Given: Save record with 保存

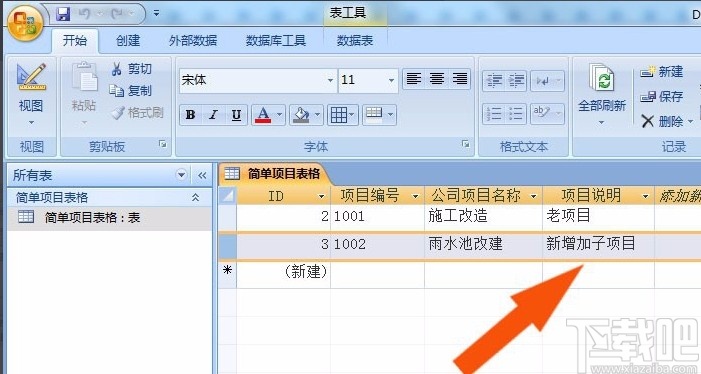Looking at the screenshot, I should click(662, 96).
